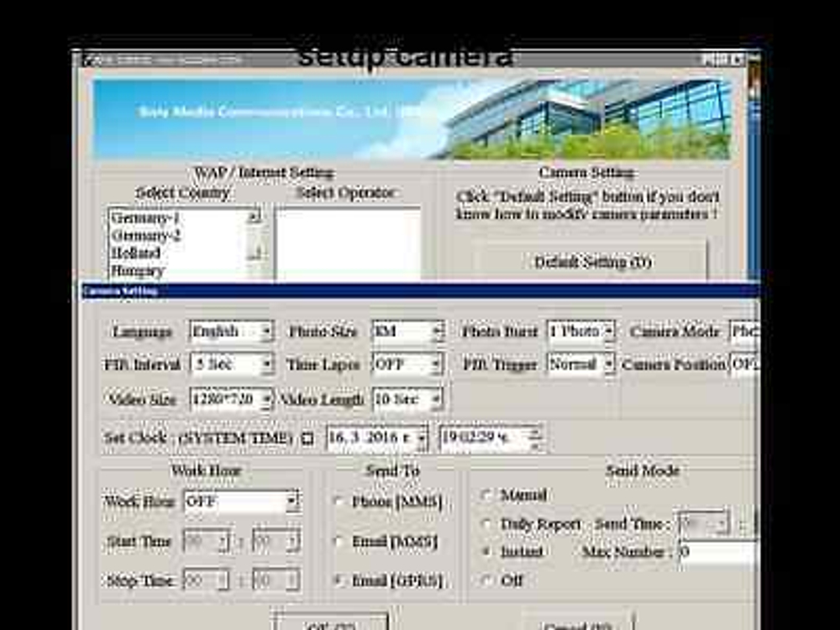
Task: Click the Set Clock time stepper arrows
Action: [x=536, y=438]
